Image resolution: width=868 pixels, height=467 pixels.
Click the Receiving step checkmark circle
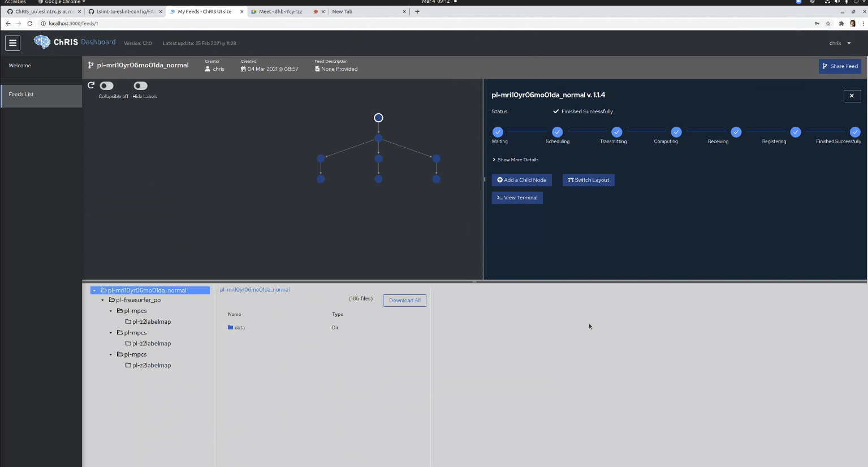736,132
